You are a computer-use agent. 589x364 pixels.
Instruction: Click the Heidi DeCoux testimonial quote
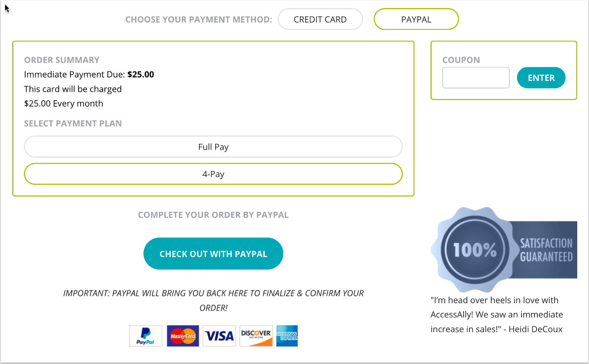[496, 315]
